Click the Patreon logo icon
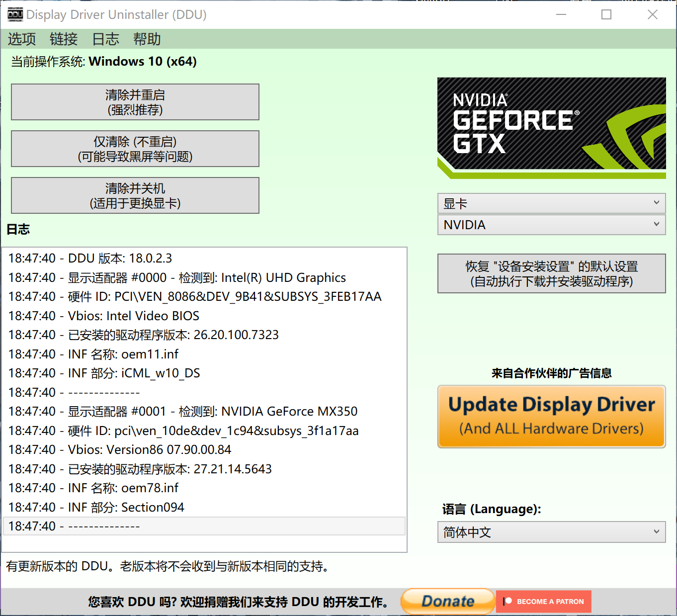 508,602
